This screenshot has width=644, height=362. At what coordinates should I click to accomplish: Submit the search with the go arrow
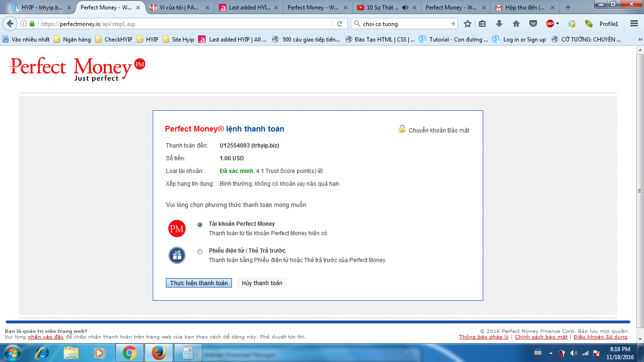[453, 24]
